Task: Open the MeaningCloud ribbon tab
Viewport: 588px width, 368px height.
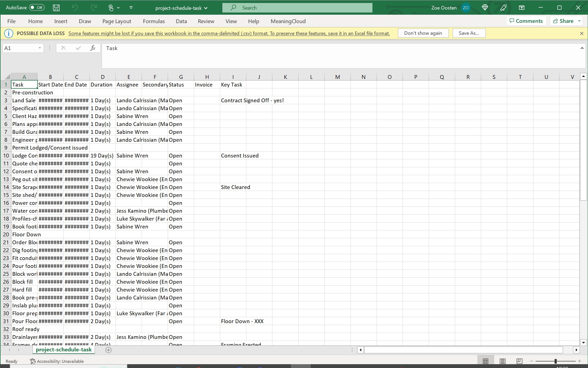Action: pyautogui.click(x=288, y=21)
